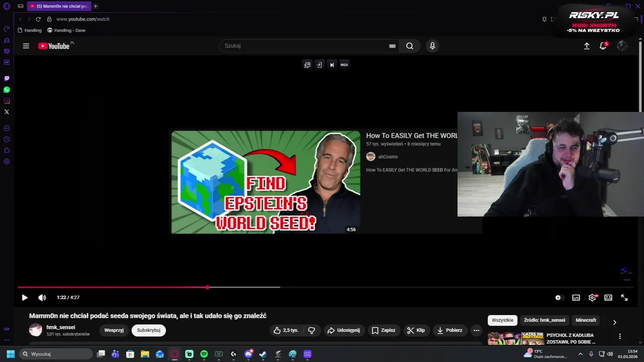
Task: Dislike the video thumbs-down
Action: (x=311, y=330)
